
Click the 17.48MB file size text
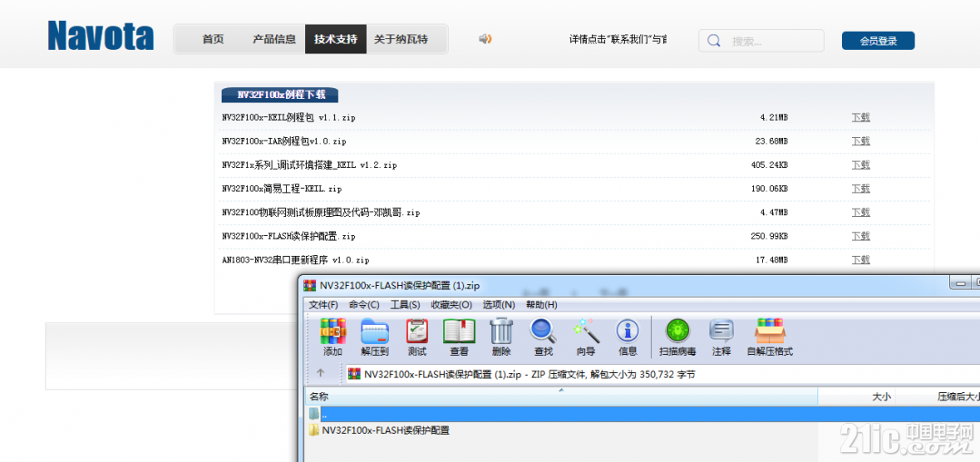pyautogui.click(x=771, y=259)
